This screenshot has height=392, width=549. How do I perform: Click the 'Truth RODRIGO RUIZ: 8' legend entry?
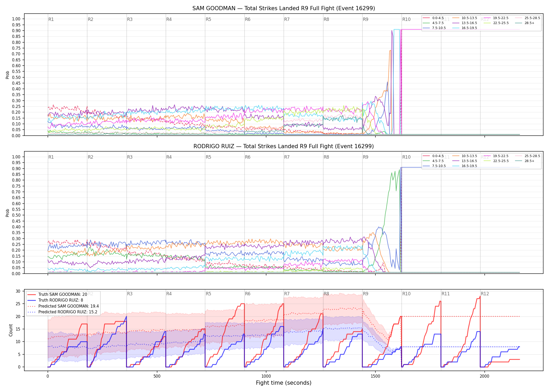(x=55, y=300)
